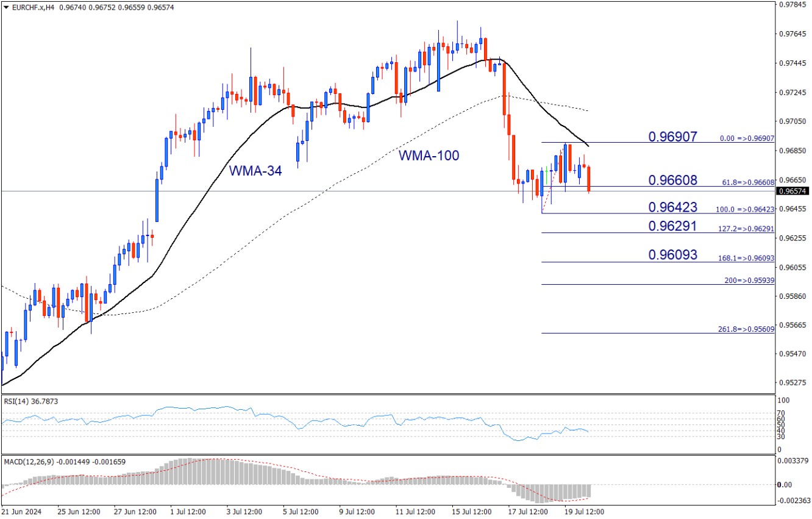Click the 0.97645 price axis label
The height and width of the screenshot is (519, 812).
[794, 34]
